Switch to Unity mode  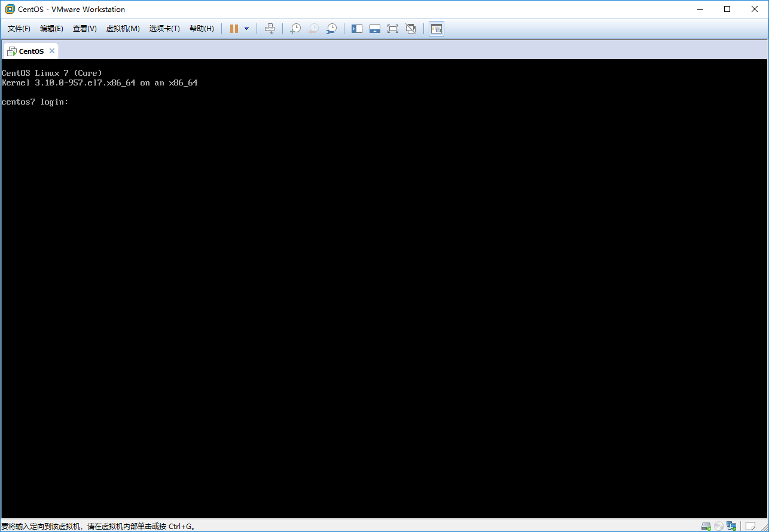[411, 29]
